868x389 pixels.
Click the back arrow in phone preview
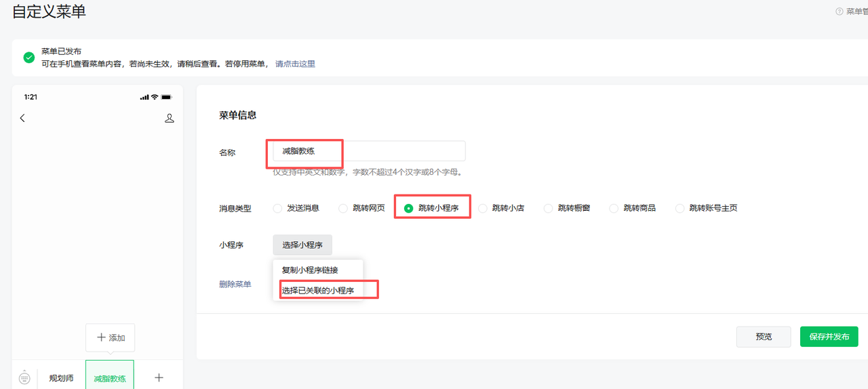pos(22,118)
